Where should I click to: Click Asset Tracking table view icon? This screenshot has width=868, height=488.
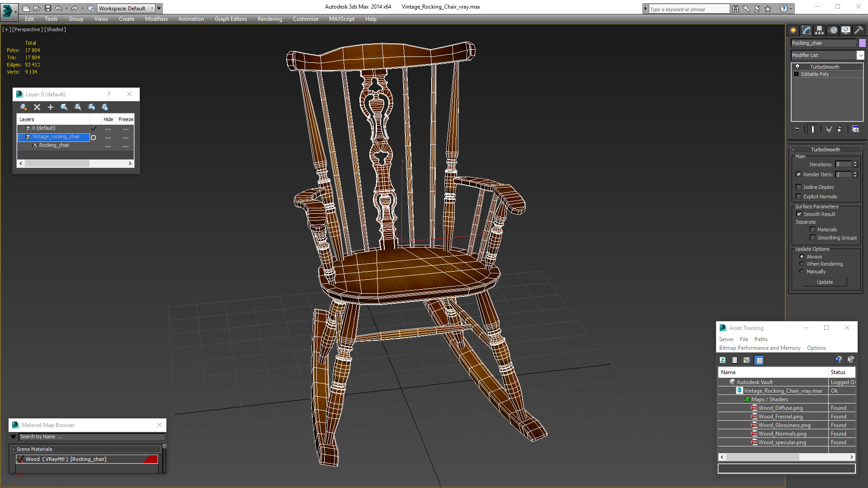tap(759, 360)
